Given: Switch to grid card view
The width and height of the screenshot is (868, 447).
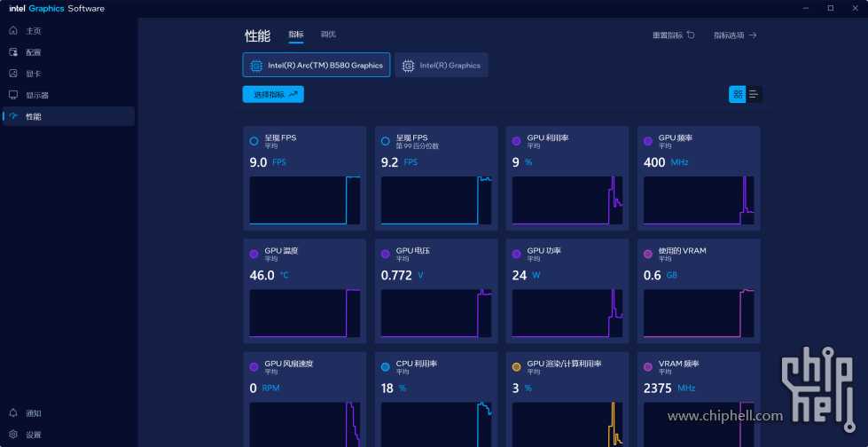Looking at the screenshot, I should pos(738,94).
